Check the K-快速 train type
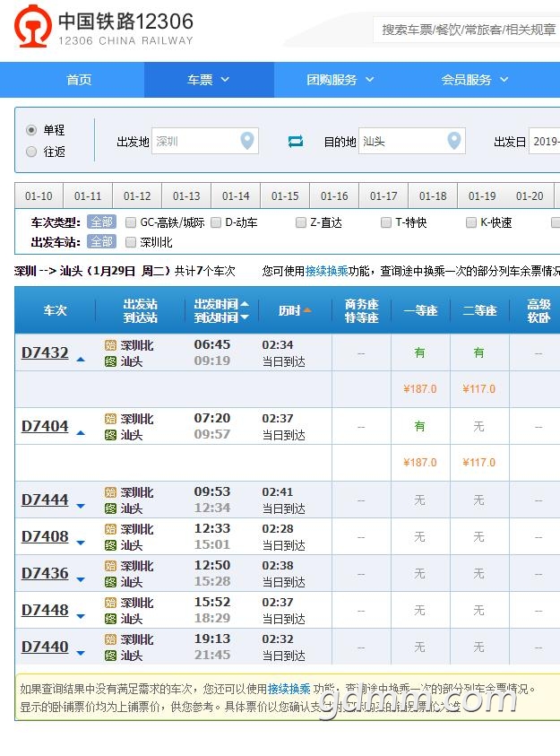This screenshot has height=756, width=560. click(x=471, y=222)
